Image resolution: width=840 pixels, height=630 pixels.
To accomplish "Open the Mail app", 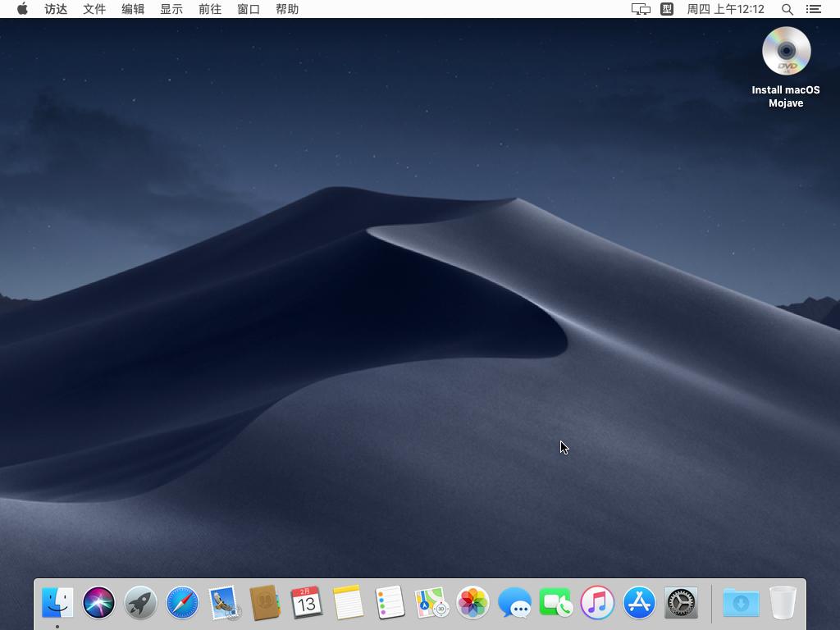I will 224,602.
